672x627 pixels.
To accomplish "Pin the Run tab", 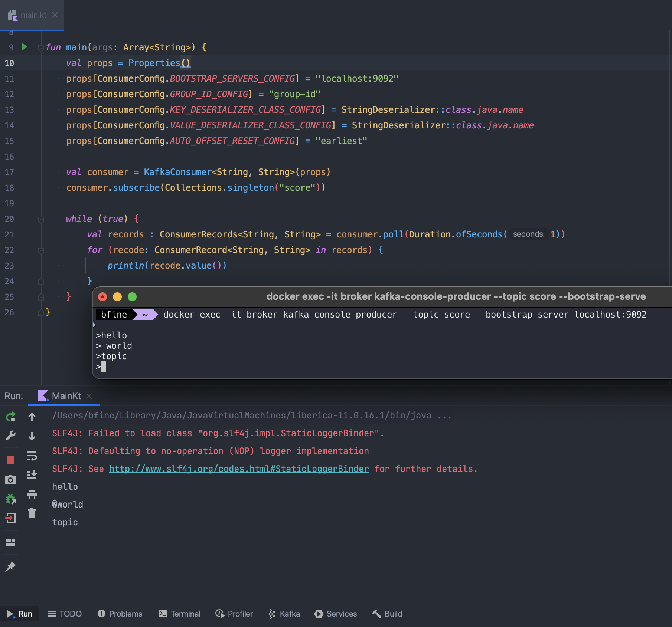I will click(10, 567).
